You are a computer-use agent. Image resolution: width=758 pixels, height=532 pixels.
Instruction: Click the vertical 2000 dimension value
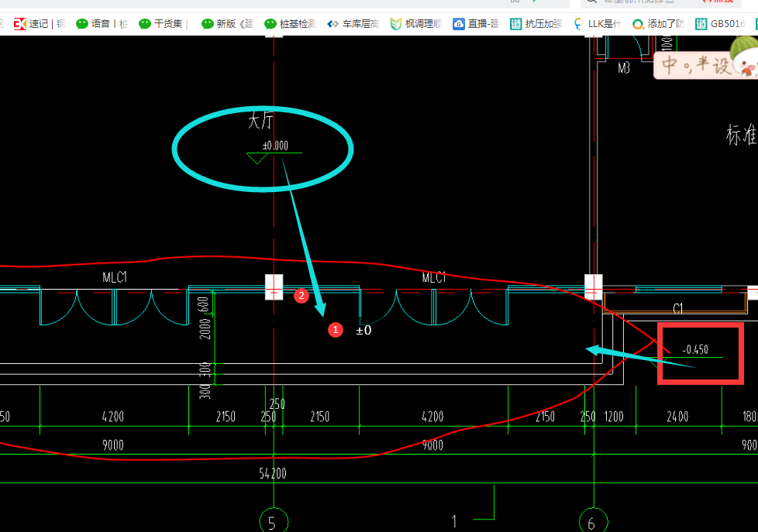click(205, 328)
